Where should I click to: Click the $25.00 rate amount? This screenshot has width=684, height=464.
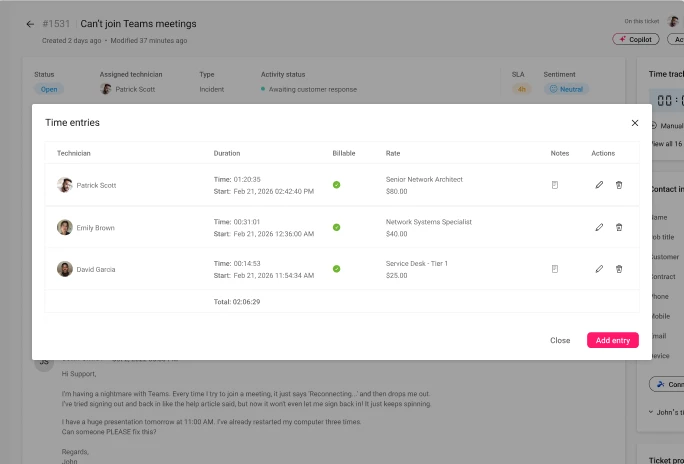point(397,276)
